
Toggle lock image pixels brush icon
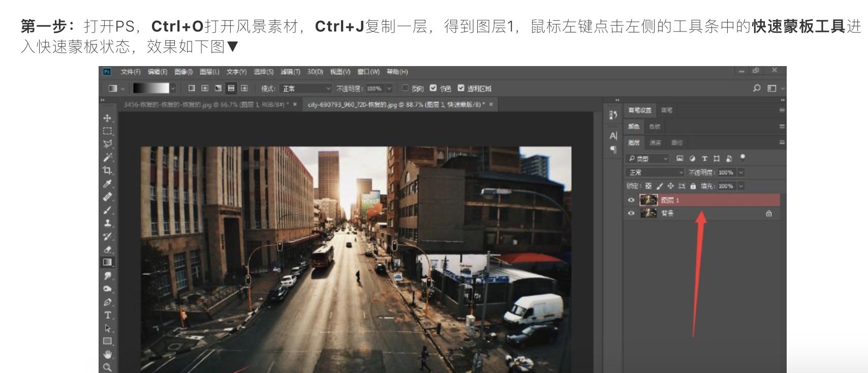click(x=660, y=186)
